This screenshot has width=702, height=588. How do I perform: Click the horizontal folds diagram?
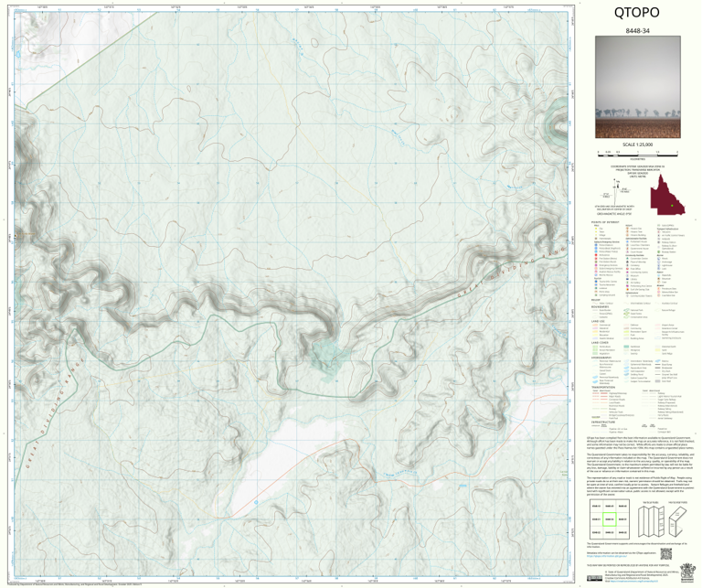pyautogui.click(x=677, y=521)
